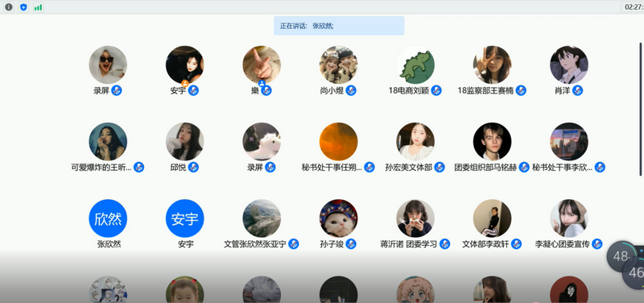This screenshot has height=303, width=644.
Task: Click mic icon beside 安宇 with photo avatar
Action: click(x=193, y=90)
